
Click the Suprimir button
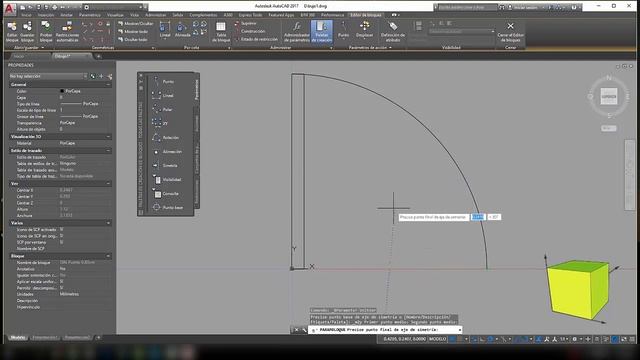(x=246, y=24)
